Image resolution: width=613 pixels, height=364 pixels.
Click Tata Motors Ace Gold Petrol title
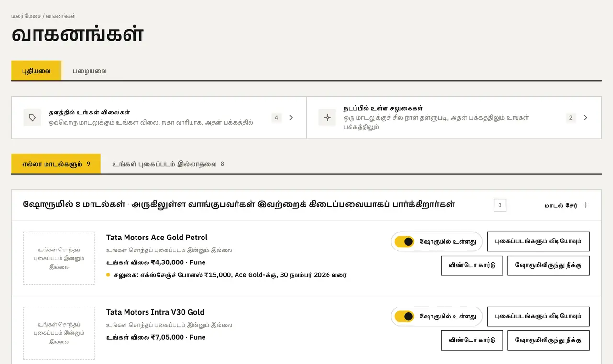click(x=157, y=238)
